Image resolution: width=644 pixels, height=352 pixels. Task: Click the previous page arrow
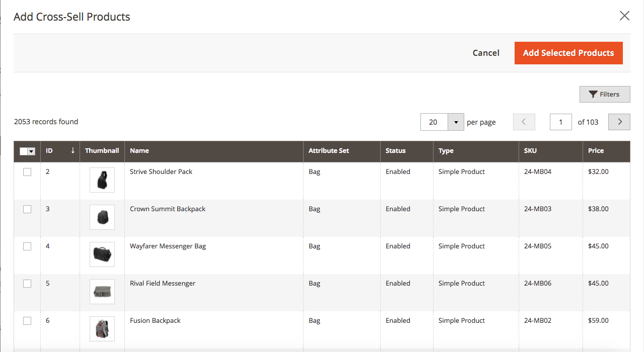(524, 122)
